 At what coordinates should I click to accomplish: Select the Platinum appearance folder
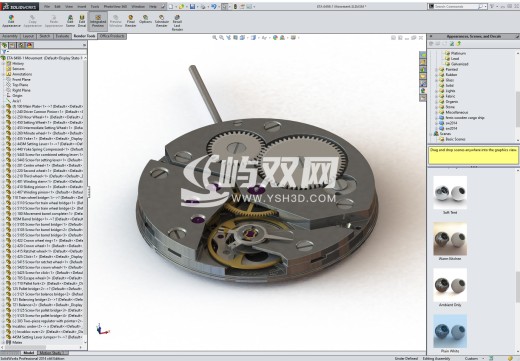(x=455, y=53)
